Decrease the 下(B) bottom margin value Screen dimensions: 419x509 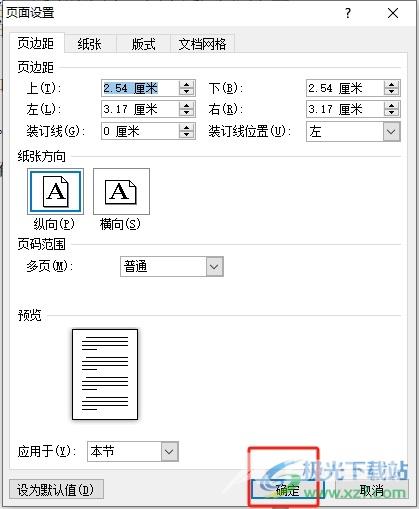click(392, 92)
